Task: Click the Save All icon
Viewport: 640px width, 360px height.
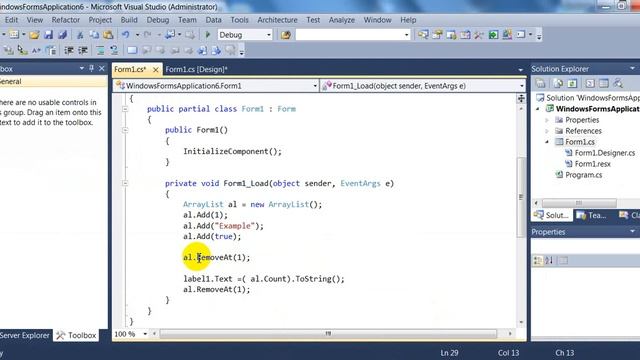Action: click(x=62, y=35)
